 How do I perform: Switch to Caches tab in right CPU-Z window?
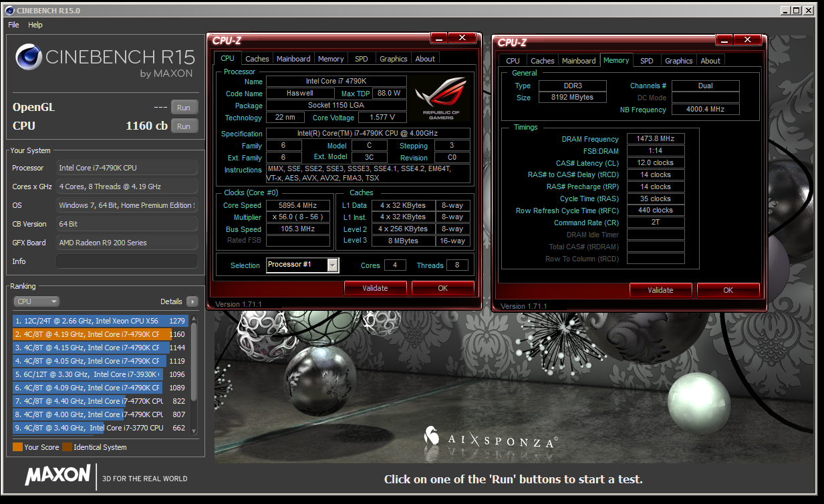coord(542,60)
